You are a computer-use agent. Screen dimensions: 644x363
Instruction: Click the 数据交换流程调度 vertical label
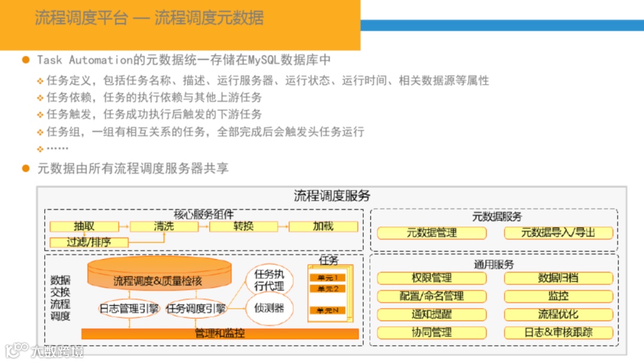click(60, 298)
